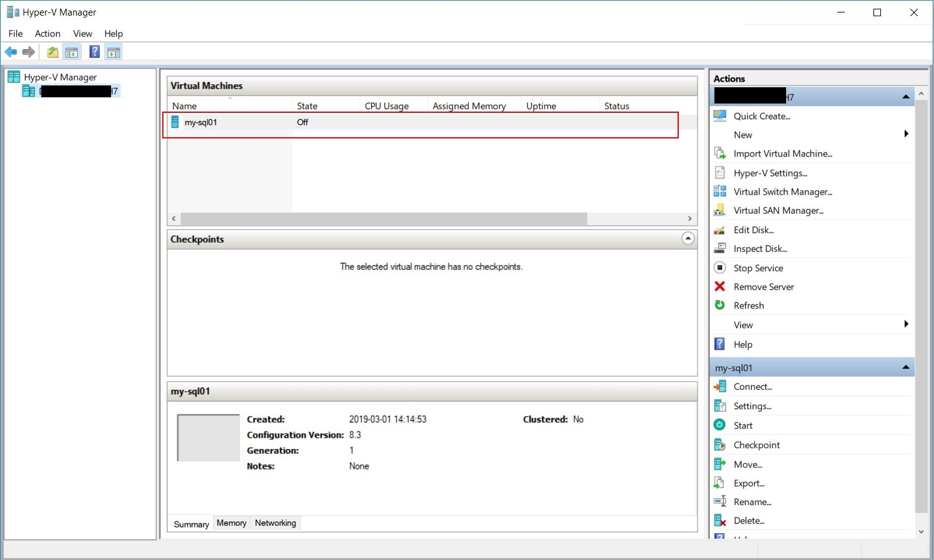Switch to the Memory tab
934x560 pixels.
coord(231,523)
